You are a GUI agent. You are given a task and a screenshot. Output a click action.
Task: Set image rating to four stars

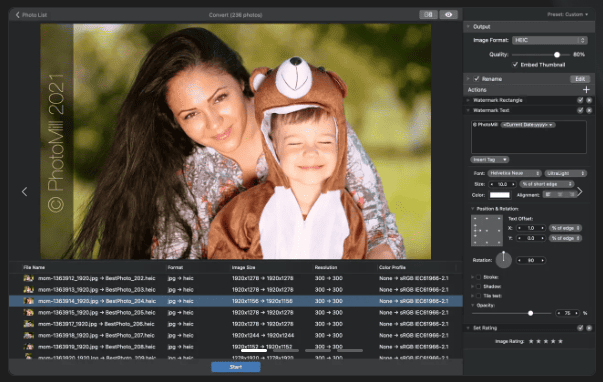pyautogui.click(x=553, y=341)
